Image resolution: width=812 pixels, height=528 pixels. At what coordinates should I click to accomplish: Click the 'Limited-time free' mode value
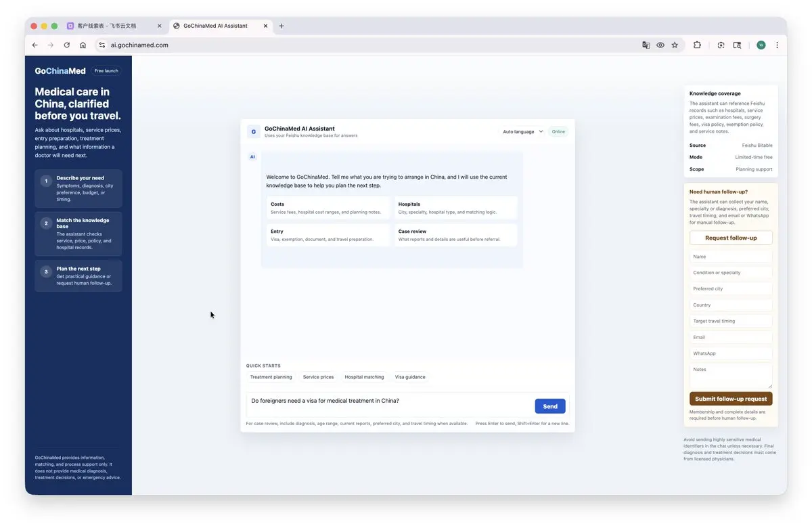click(754, 157)
